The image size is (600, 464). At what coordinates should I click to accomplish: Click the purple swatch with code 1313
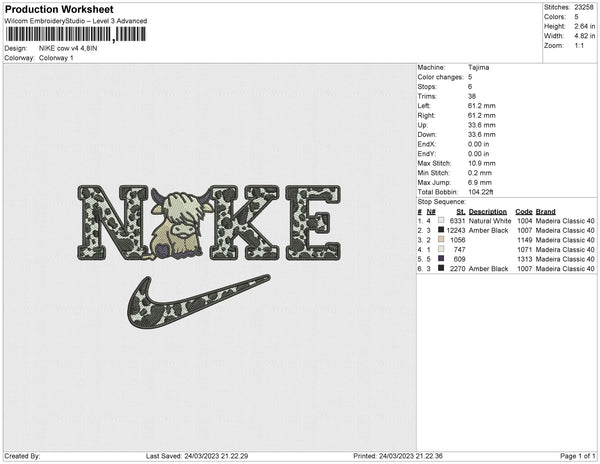click(x=441, y=259)
